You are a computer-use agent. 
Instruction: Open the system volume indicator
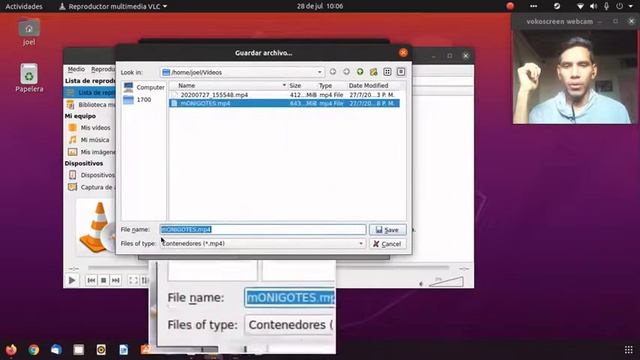[593, 6]
